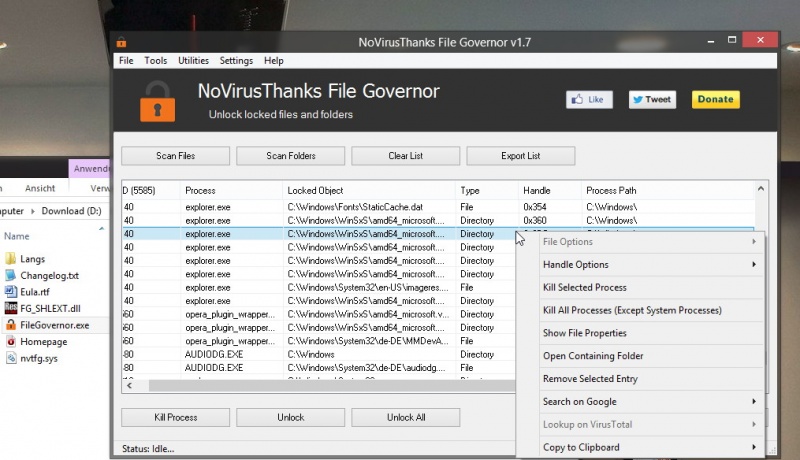The image size is (800, 460).
Task: Select the AUDIODG.EXE row locking C:\Windows
Action: pyautogui.click(x=319, y=354)
